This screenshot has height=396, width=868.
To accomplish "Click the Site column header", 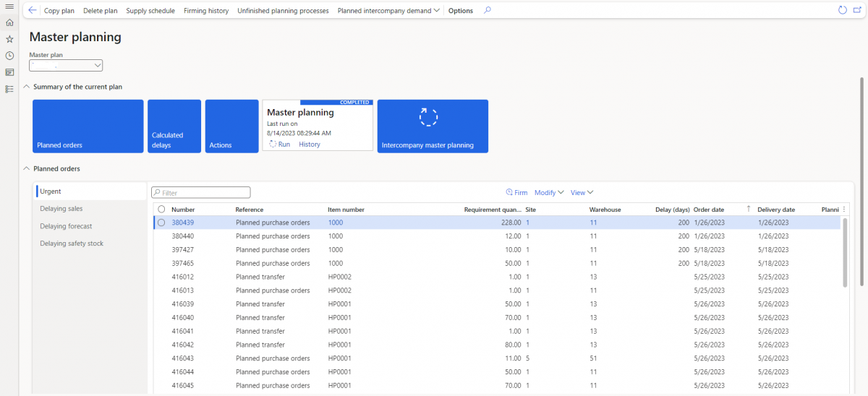I will pyautogui.click(x=530, y=210).
